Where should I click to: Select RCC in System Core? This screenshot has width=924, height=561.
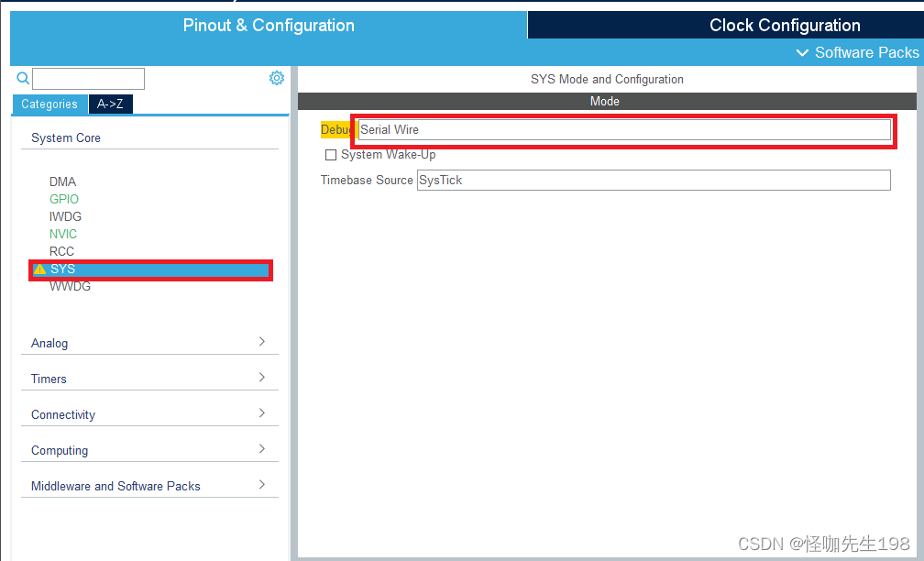pos(61,251)
